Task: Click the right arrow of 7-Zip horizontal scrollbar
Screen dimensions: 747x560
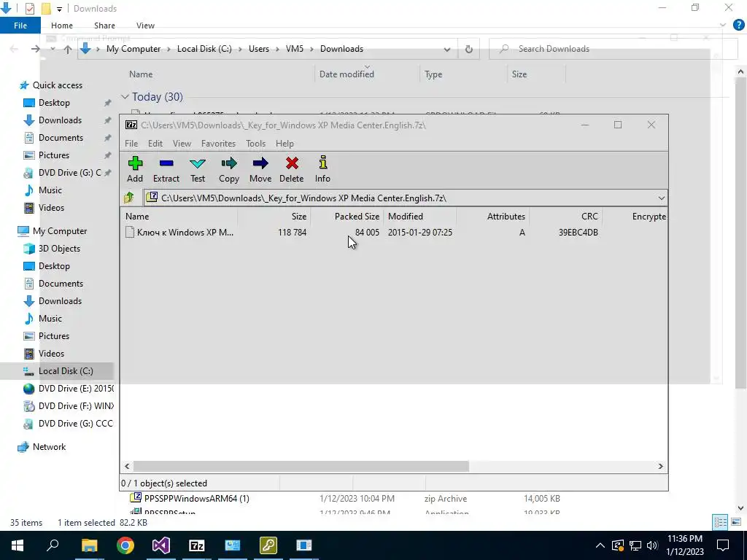Action: tap(661, 466)
